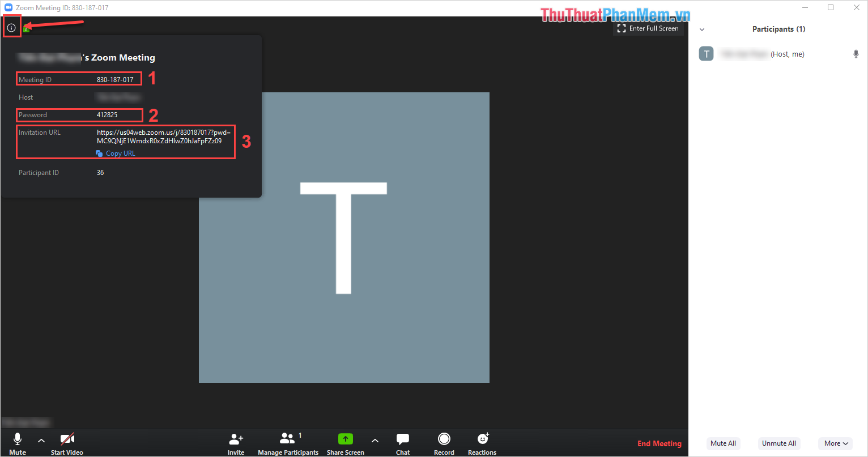Expand the share options arrow beside Share Screen
868x457 pixels.
[x=375, y=440]
